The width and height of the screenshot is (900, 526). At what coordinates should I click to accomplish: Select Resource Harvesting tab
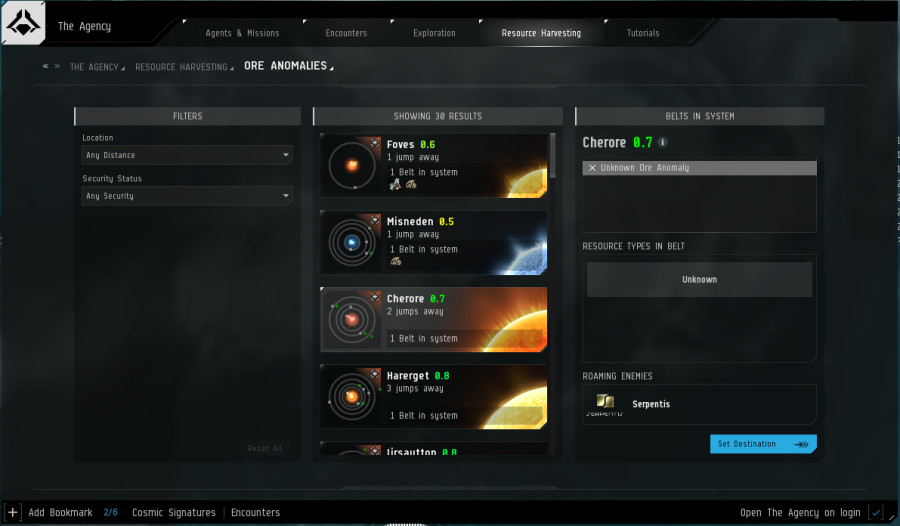point(541,33)
